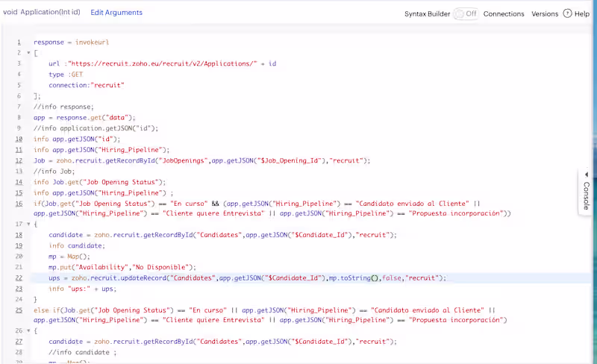Open the Versions menu
Image resolution: width=597 pixels, height=364 pixels.
pyautogui.click(x=545, y=13)
